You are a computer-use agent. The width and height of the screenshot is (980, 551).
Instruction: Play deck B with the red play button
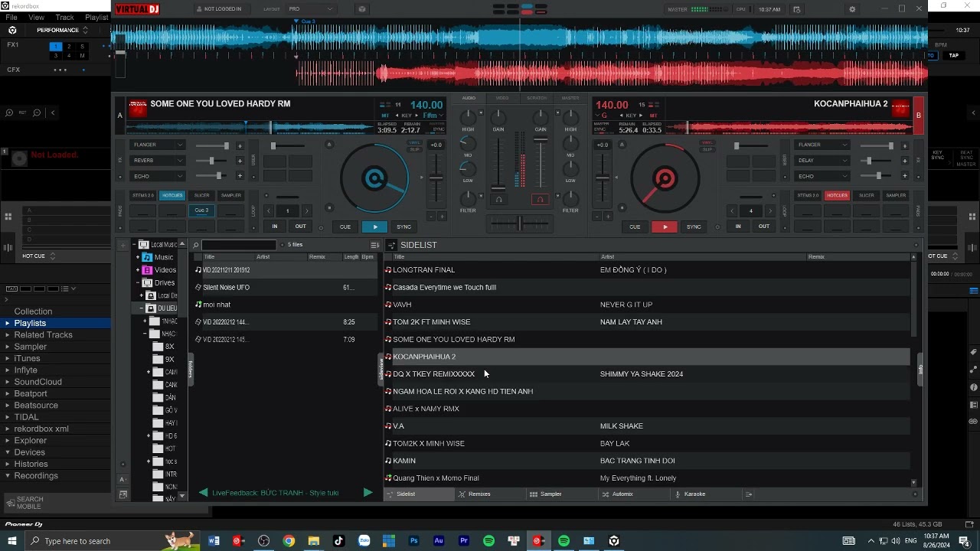click(665, 227)
